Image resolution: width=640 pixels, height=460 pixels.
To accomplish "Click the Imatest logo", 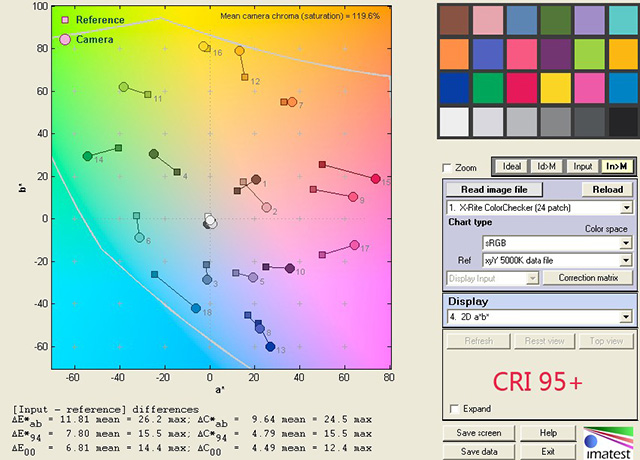I will 608,443.
